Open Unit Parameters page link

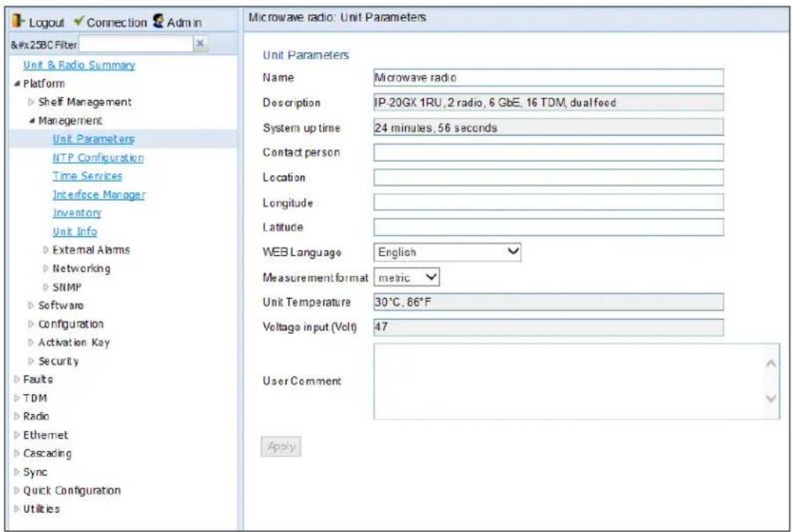93,139
